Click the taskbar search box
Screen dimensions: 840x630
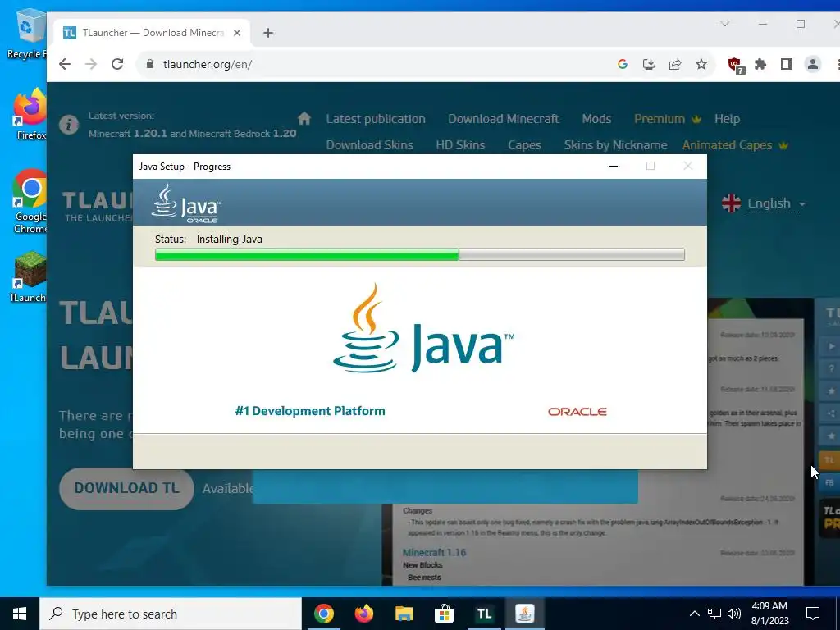click(171, 614)
